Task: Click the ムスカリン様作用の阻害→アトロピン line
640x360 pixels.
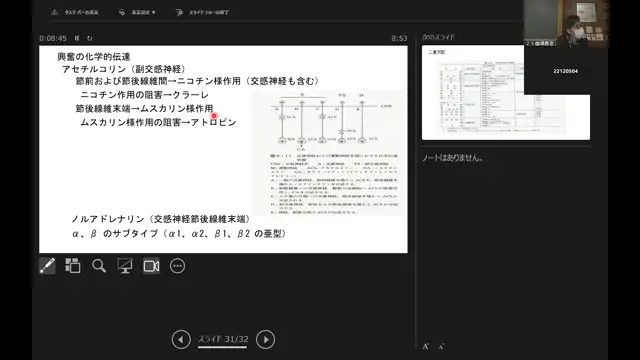Action: point(158,122)
